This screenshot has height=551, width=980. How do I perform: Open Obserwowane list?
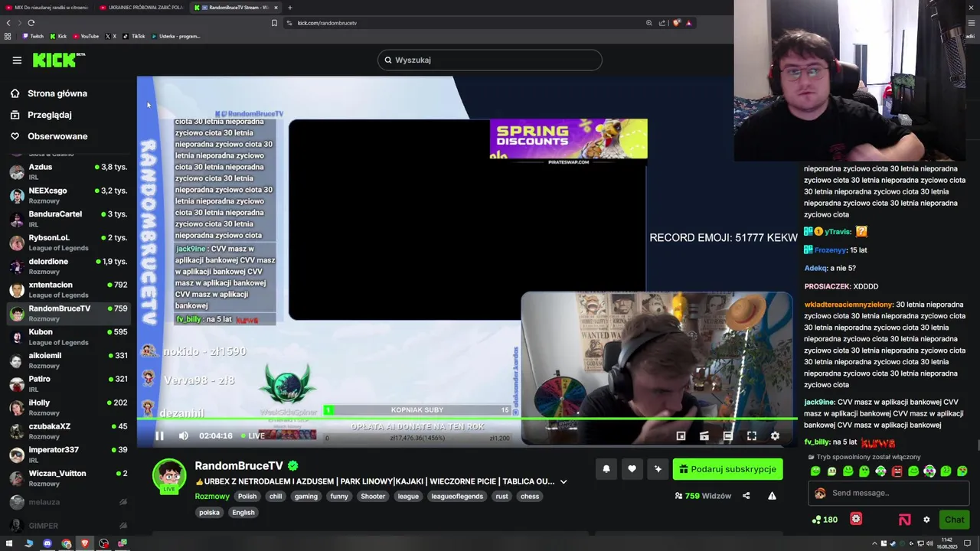[x=50, y=136]
